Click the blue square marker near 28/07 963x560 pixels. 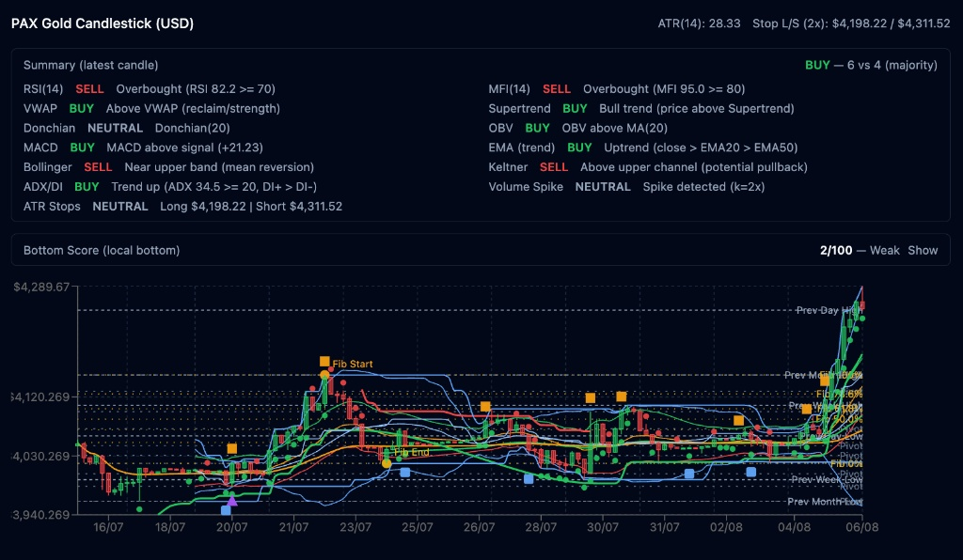(x=529, y=478)
